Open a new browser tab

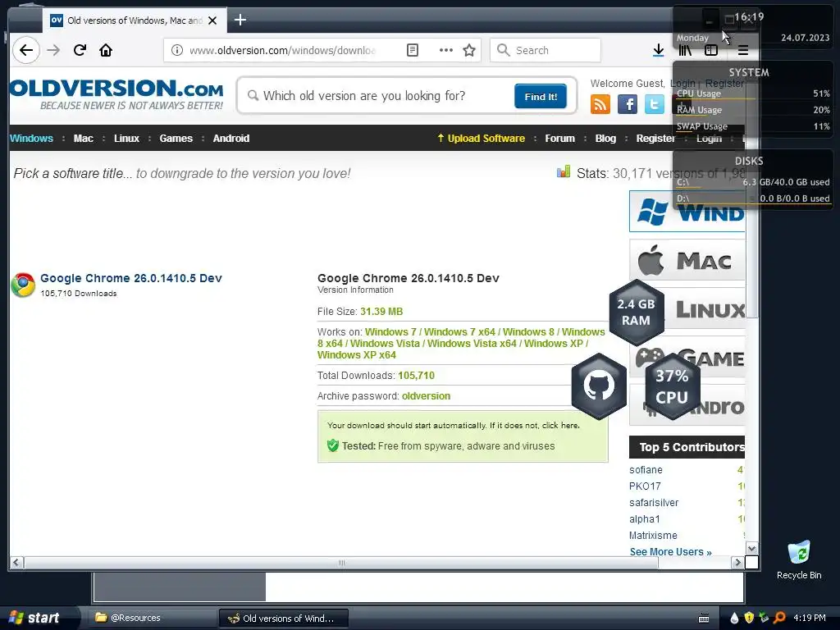tap(240, 21)
